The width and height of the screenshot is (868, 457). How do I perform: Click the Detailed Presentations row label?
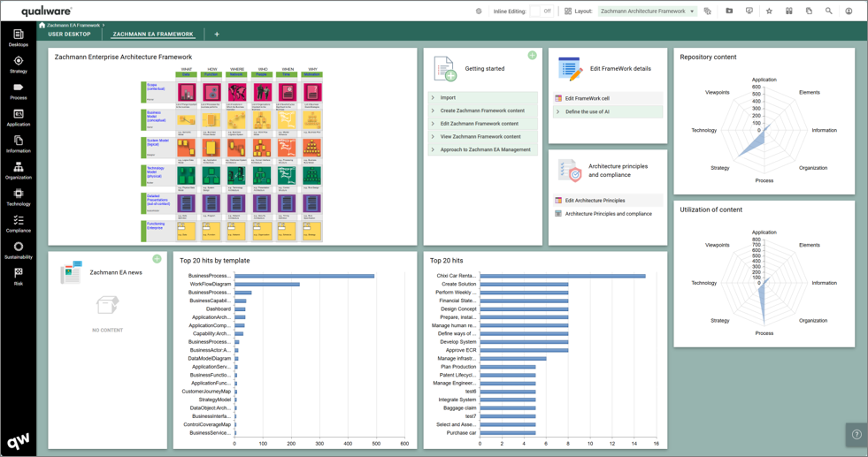pos(158,199)
